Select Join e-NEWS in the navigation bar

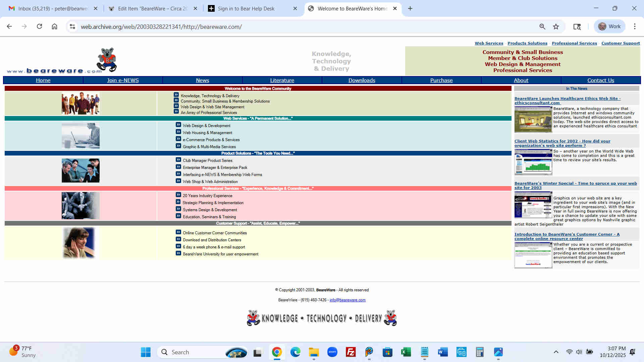coord(123,80)
